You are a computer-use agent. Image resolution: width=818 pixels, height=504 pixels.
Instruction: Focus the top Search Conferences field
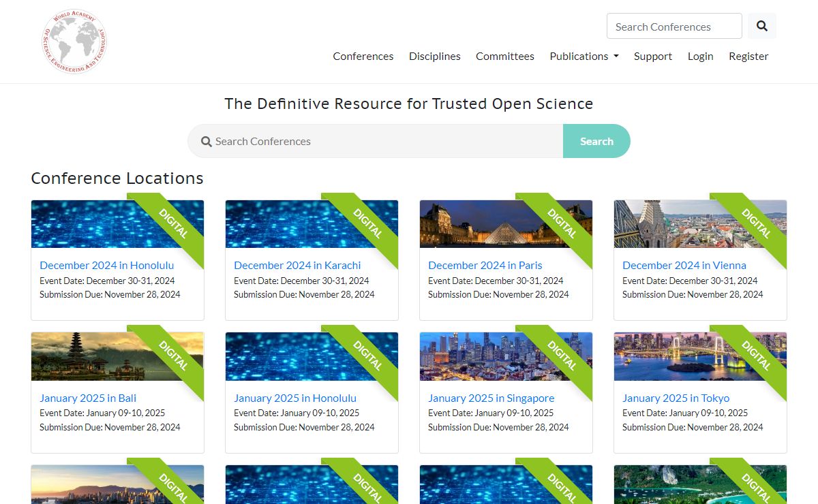coord(674,27)
